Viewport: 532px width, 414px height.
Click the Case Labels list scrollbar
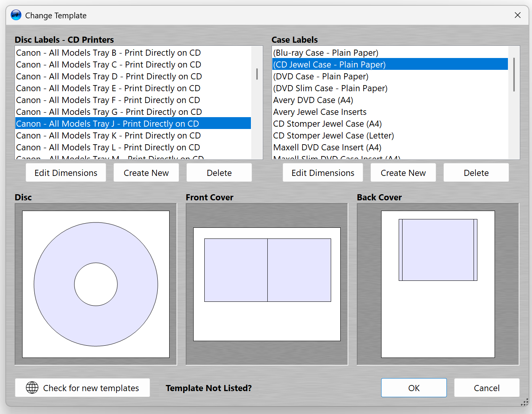(x=514, y=75)
